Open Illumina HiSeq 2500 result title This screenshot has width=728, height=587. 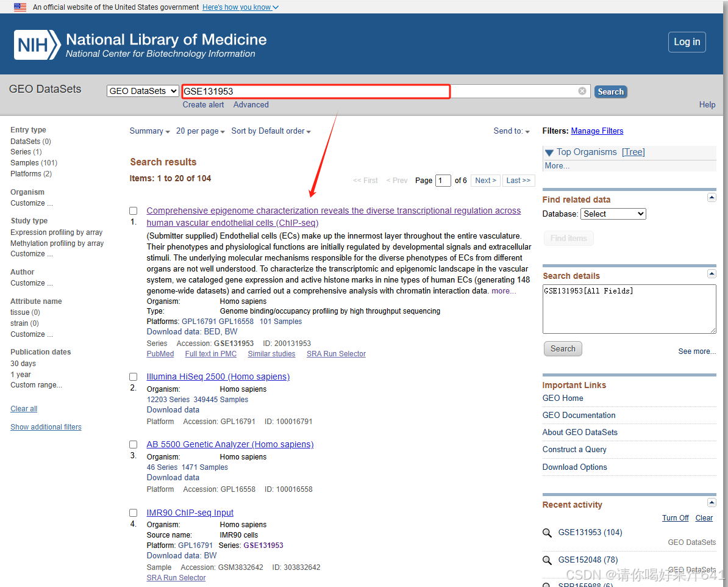pos(218,376)
